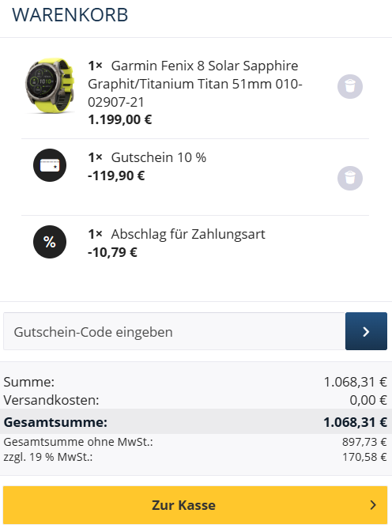Viewport: 392px width, 532px height.
Task: Click the 19 % MwSt. tax line
Action: [x=195, y=457]
